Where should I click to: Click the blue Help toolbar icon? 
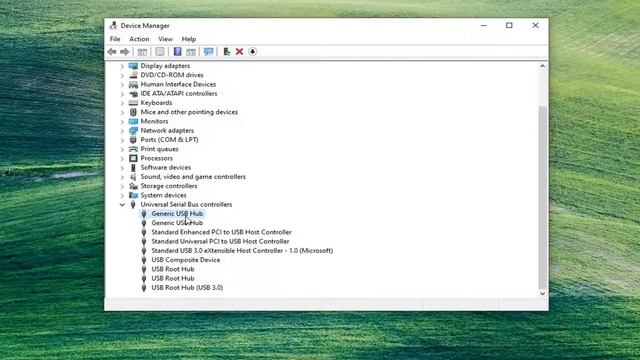177,52
